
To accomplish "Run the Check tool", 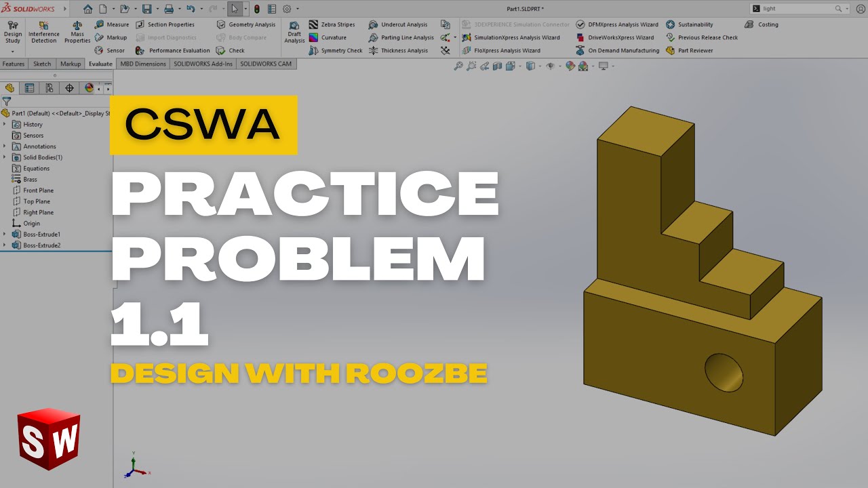I will coord(231,50).
